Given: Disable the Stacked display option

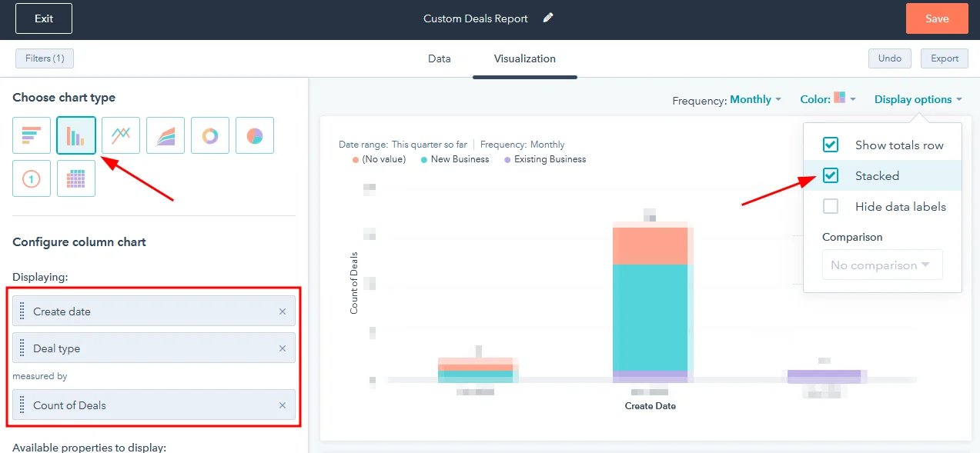Looking at the screenshot, I should point(829,175).
